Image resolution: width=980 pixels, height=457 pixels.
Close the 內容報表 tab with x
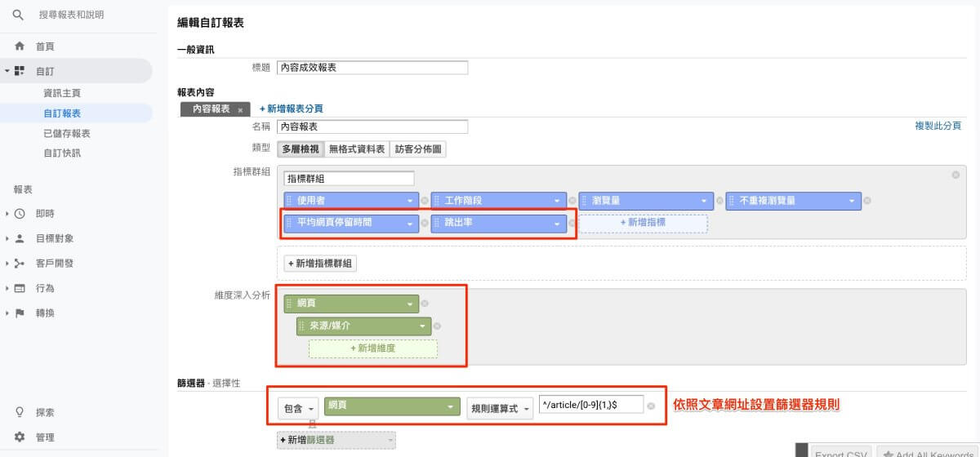tap(240, 109)
